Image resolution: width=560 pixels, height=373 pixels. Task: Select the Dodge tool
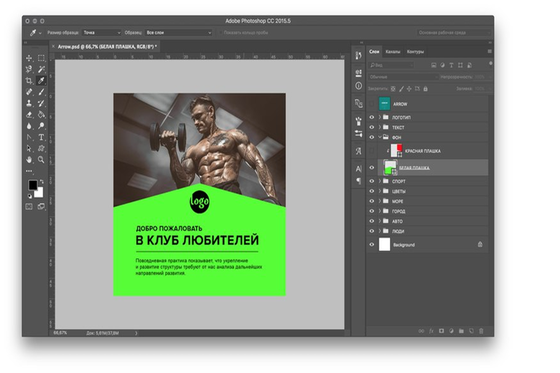pyautogui.click(x=41, y=126)
